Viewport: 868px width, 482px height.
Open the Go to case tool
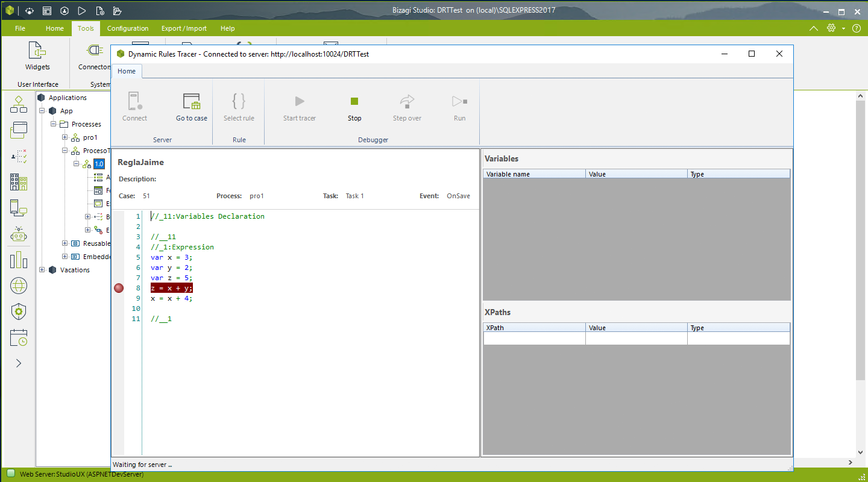(192, 107)
